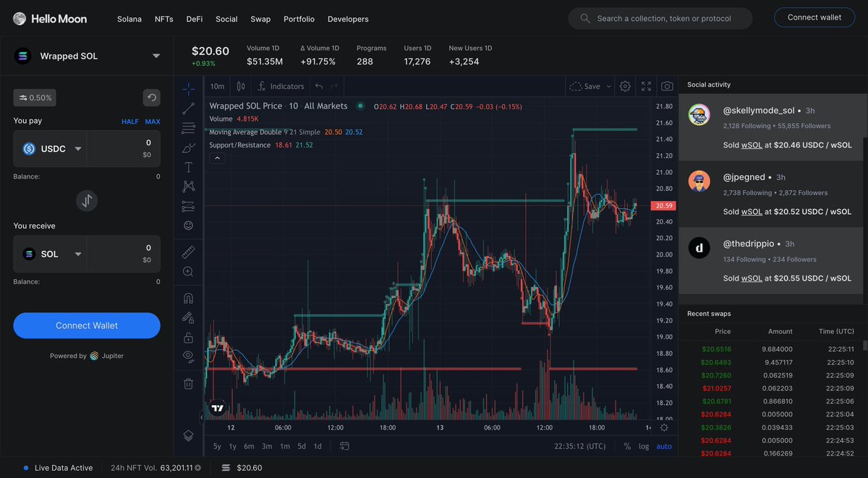Open the emoji icons tool

coord(188,226)
